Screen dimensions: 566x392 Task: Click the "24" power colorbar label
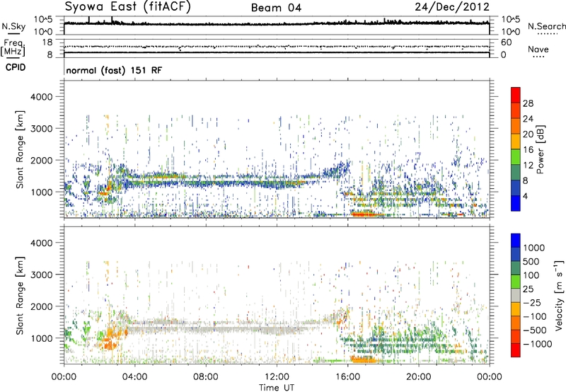click(x=528, y=119)
